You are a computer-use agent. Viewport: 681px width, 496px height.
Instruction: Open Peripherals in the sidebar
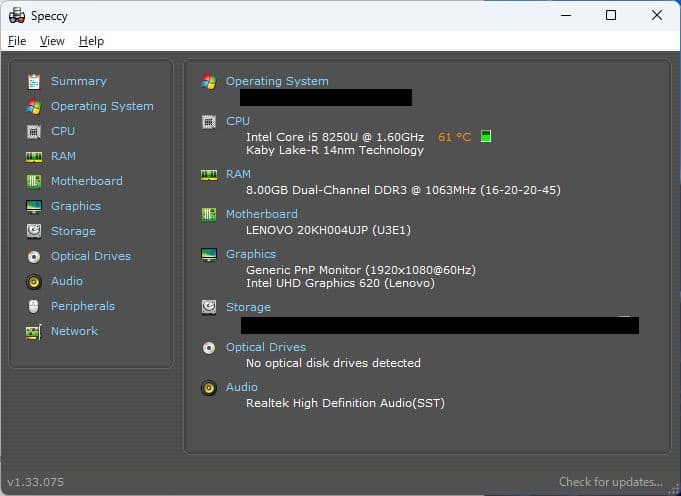pyautogui.click(x=83, y=306)
